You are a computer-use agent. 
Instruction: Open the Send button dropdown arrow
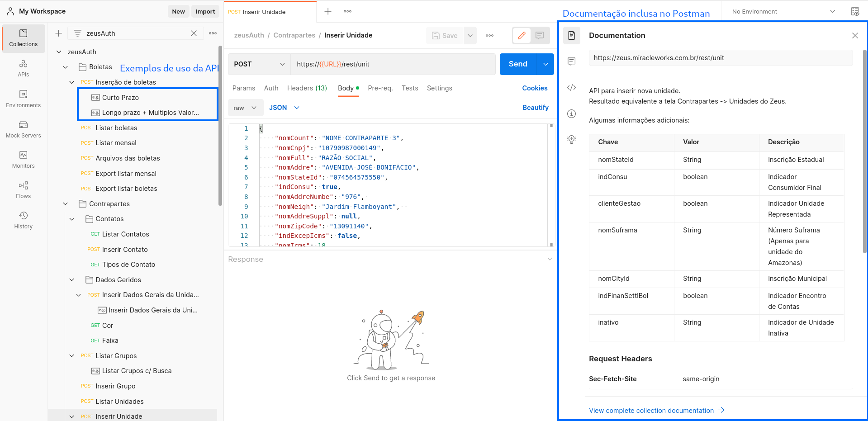[x=545, y=64]
